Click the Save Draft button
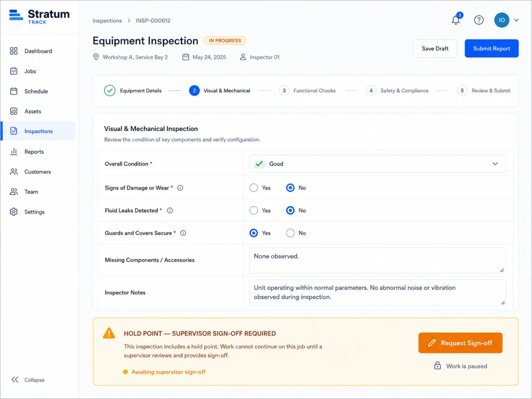The image size is (532, 399). point(435,48)
